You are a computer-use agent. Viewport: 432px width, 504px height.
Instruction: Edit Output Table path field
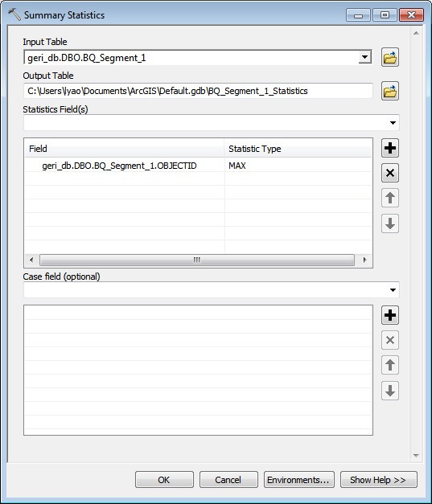[198, 91]
